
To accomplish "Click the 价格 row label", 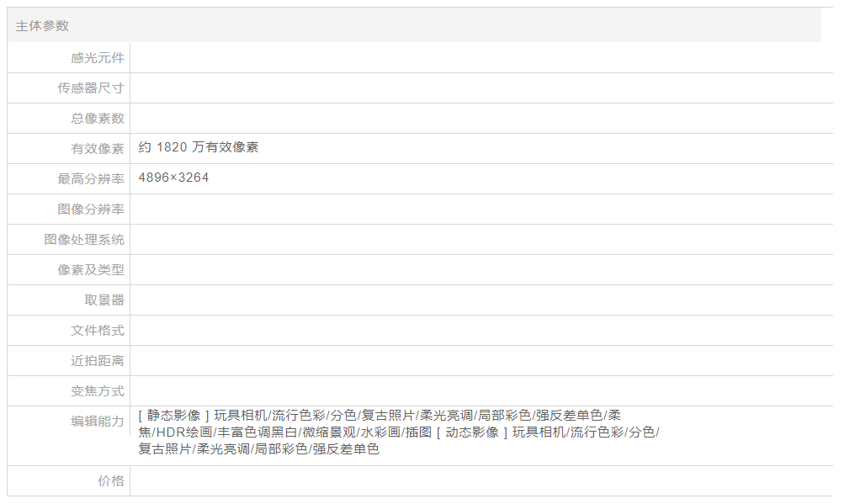I will pyautogui.click(x=111, y=481).
